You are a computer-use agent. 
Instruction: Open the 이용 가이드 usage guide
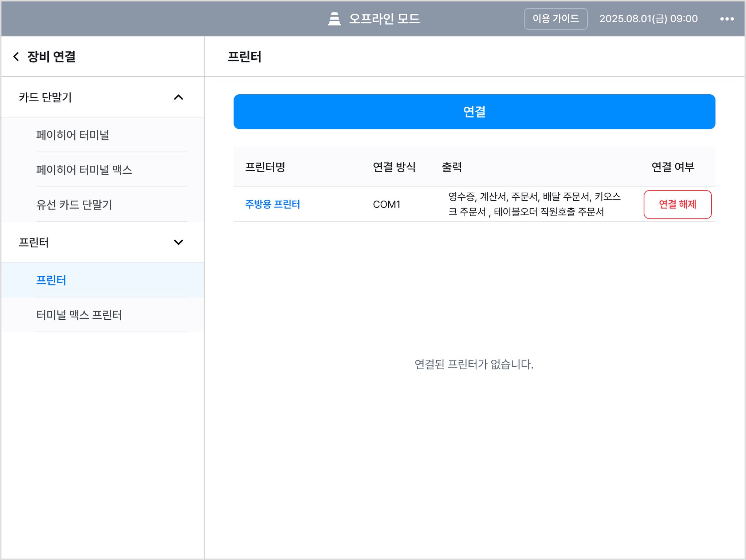coord(555,19)
